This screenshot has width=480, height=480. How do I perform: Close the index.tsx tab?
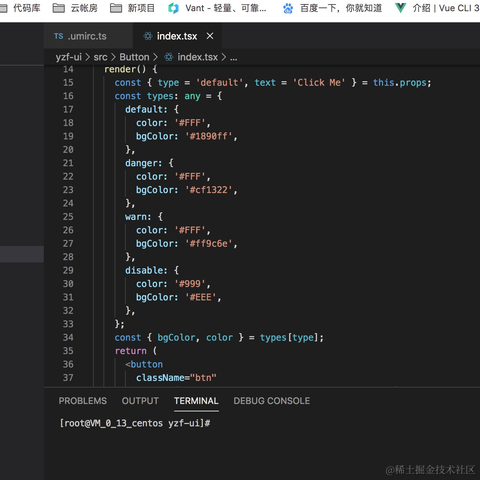coord(210,36)
